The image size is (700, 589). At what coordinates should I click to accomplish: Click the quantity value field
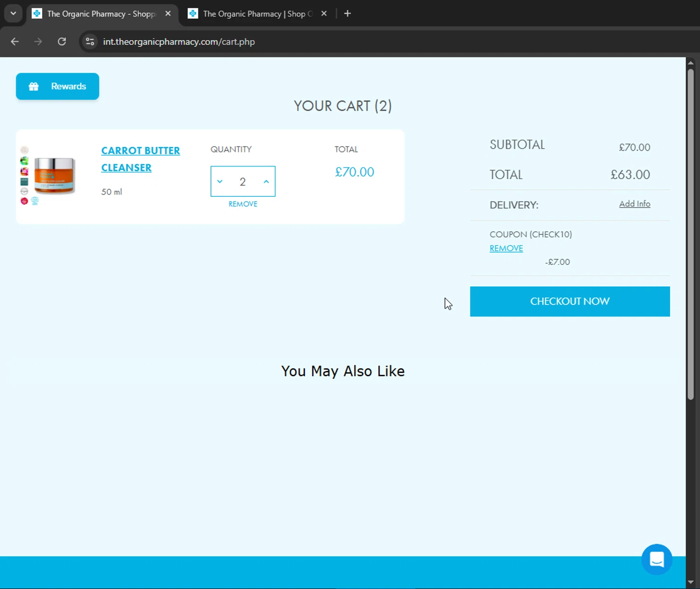tap(243, 181)
